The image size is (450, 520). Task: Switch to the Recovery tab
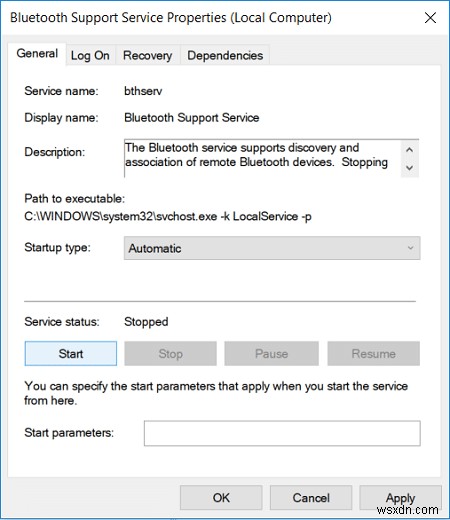coord(147,55)
